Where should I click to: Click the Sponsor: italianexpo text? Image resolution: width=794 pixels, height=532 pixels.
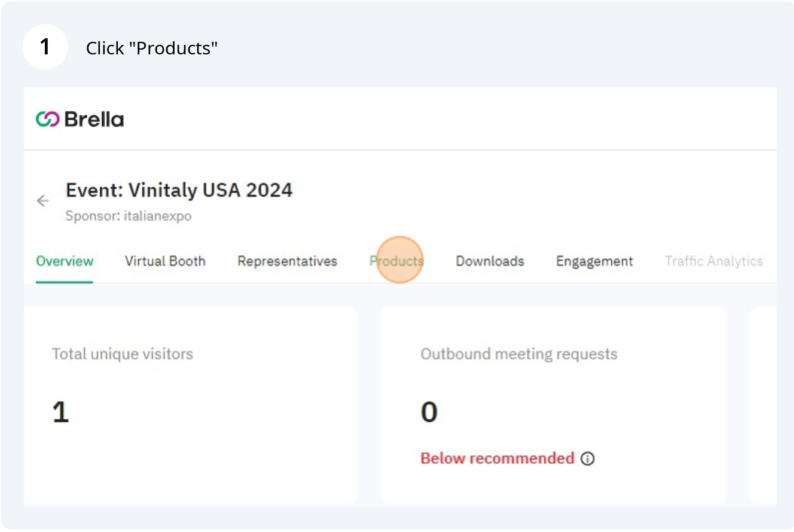click(129, 216)
